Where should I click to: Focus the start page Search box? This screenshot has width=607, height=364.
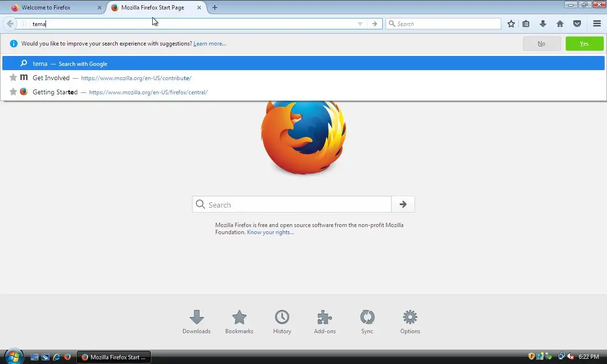[292, 205]
